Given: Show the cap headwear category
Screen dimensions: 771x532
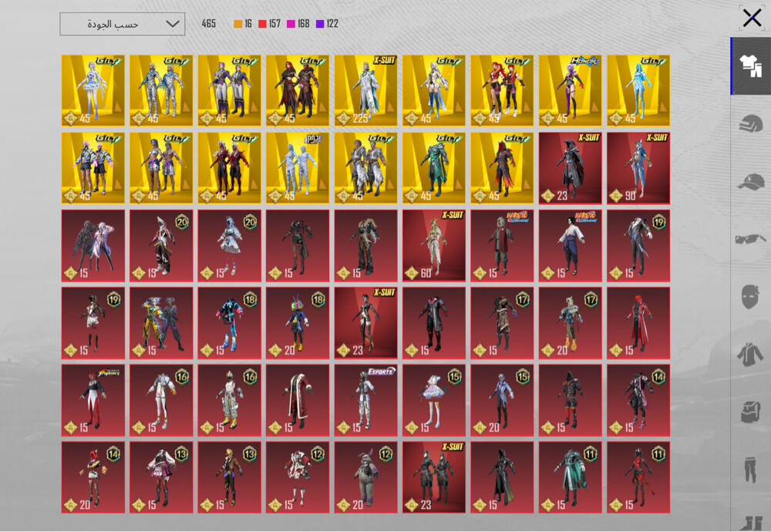Looking at the screenshot, I should [750, 181].
